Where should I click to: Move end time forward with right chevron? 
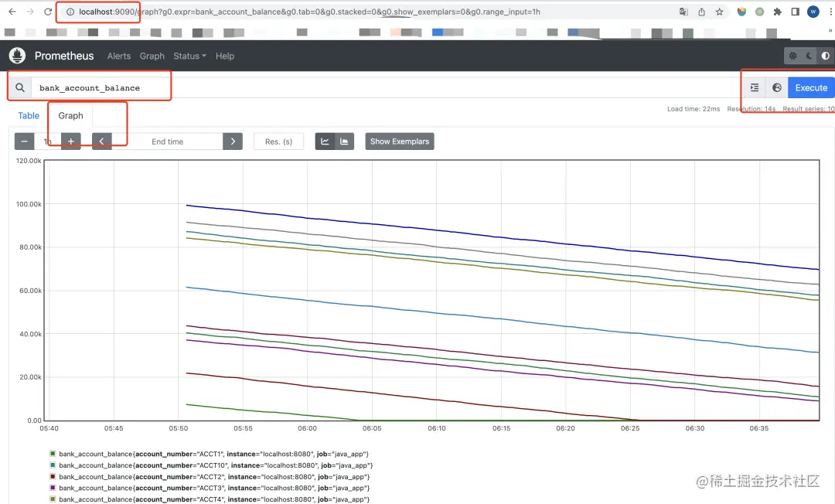pos(233,141)
